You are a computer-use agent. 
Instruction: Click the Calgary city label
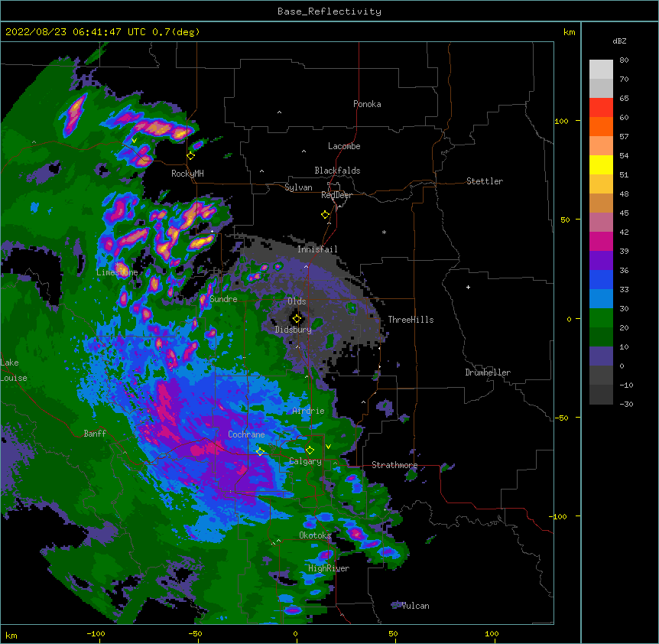tap(305, 461)
